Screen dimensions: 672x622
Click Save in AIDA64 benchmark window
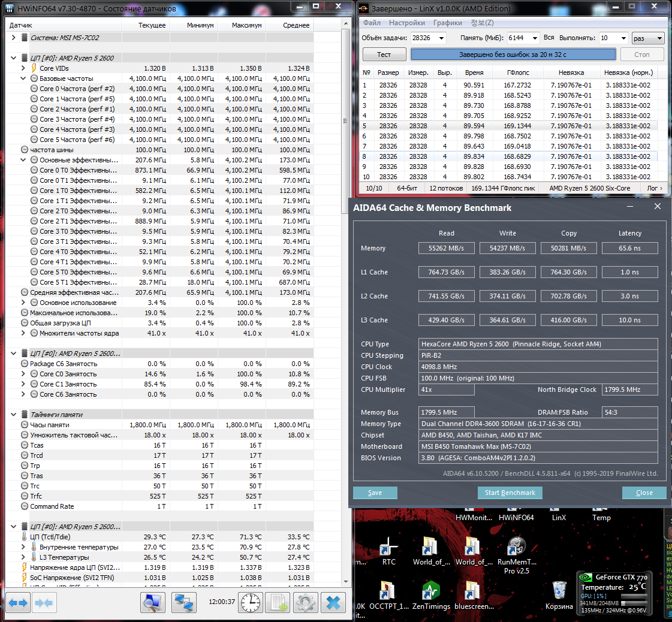375,493
